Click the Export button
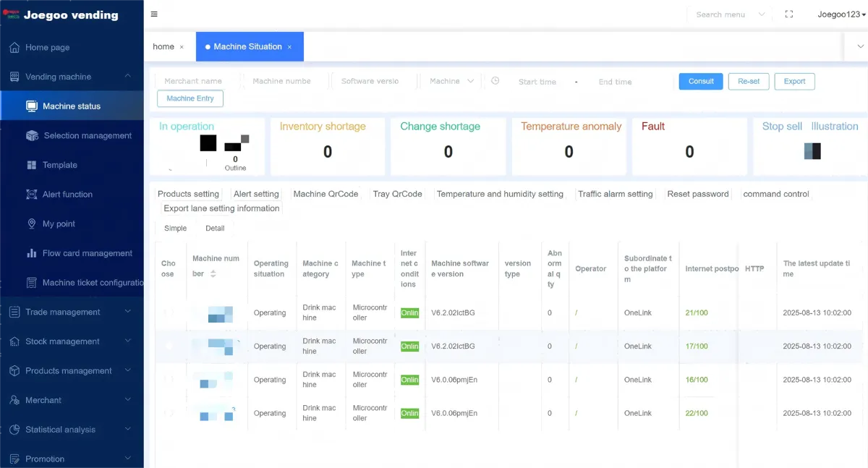 794,81
